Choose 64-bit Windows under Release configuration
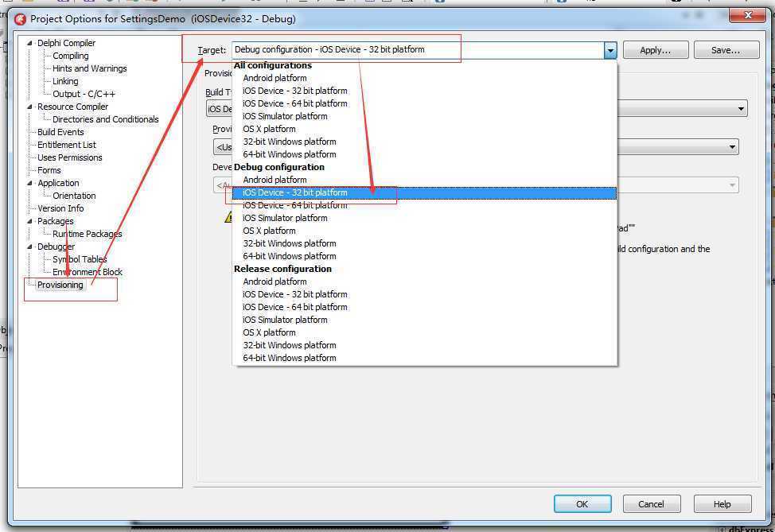This screenshot has height=532, width=775. coord(425,358)
